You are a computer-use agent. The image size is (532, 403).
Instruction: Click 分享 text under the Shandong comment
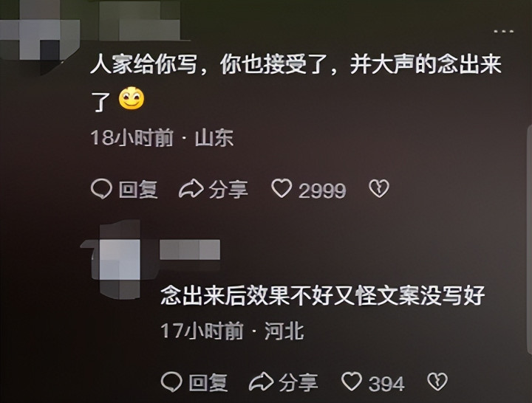pyautogui.click(x=228, y=189)
